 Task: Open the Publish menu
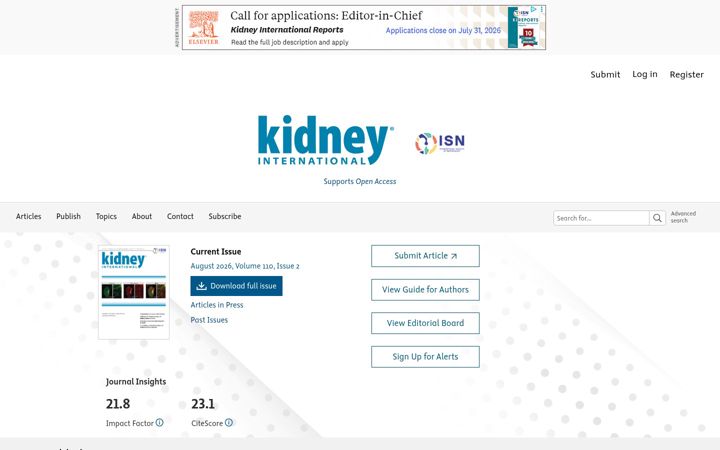(x=68, y=216)
